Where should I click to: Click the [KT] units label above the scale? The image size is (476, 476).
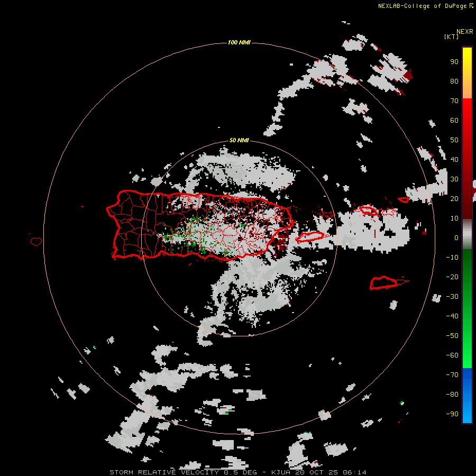[x=451, y=36]
